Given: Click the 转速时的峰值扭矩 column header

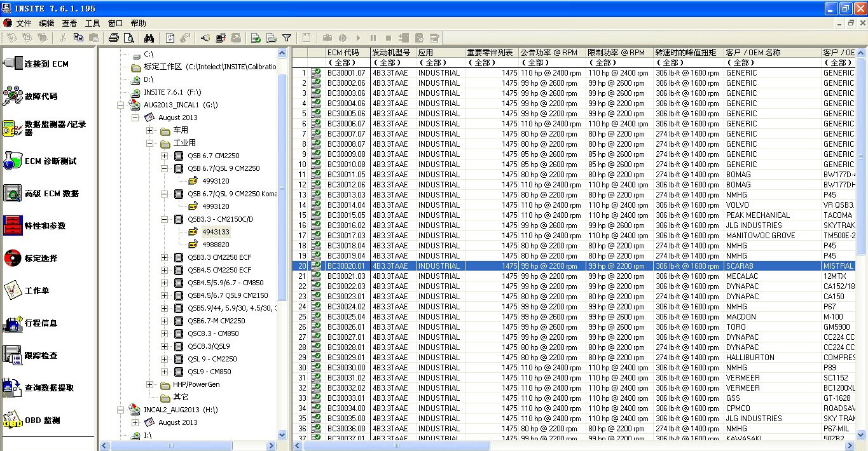Looking at the screenshot, I should pyautogui.click(x=689, y=53).
